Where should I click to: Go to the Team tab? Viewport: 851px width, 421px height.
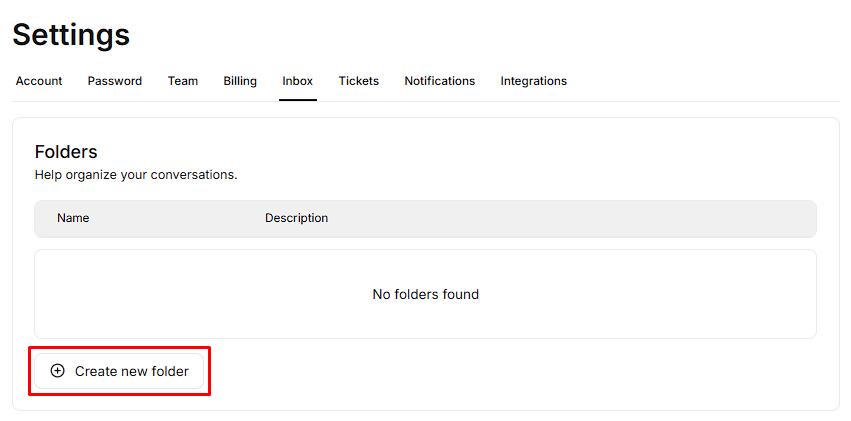[x=183, y=81]
